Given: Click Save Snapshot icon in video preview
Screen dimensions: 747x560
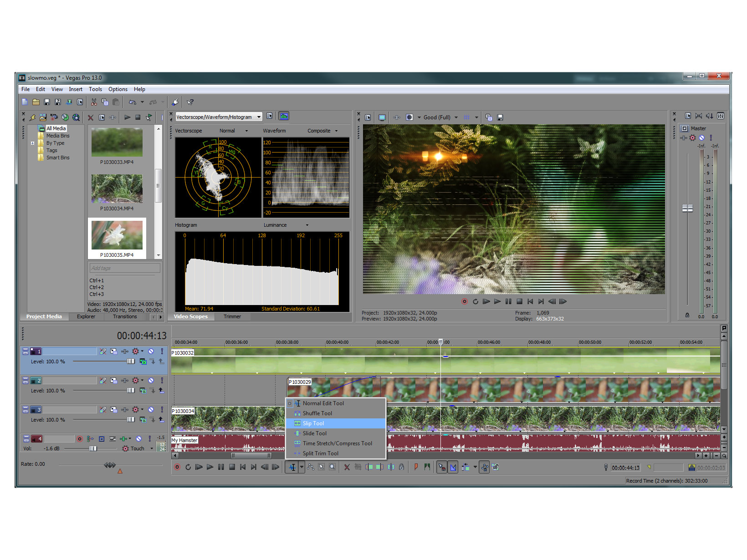Looking at the screenshot, I should point(500,117).
